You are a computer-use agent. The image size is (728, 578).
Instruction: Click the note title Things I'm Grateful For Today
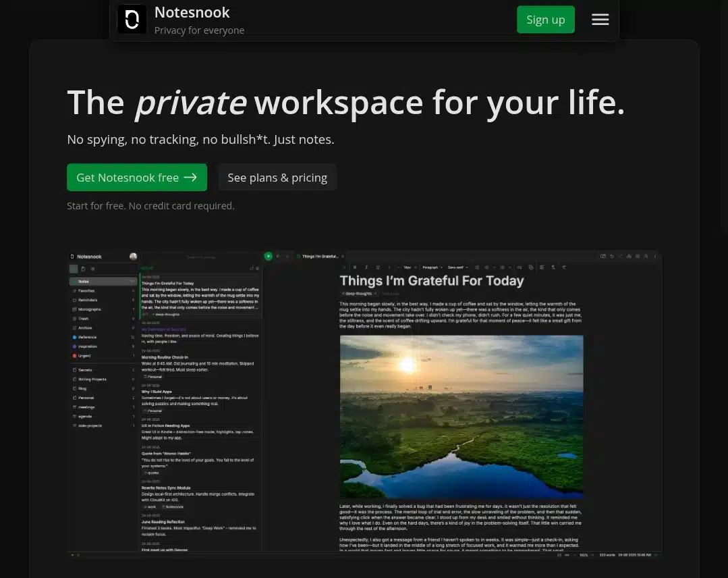click(x=432, y=281)
